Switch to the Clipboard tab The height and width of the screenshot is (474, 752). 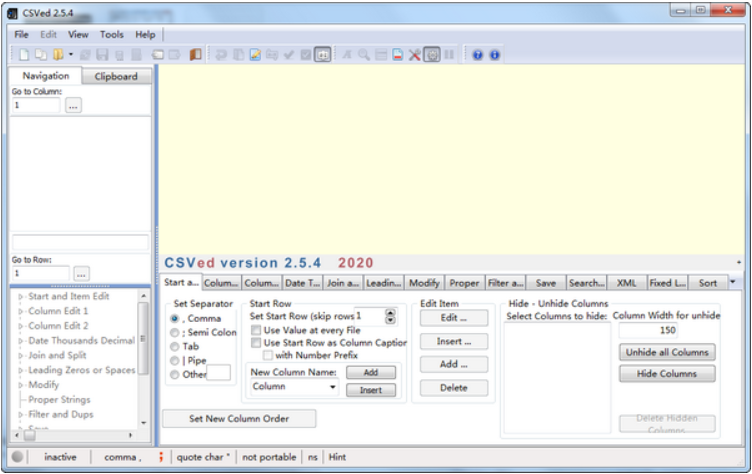115,76
